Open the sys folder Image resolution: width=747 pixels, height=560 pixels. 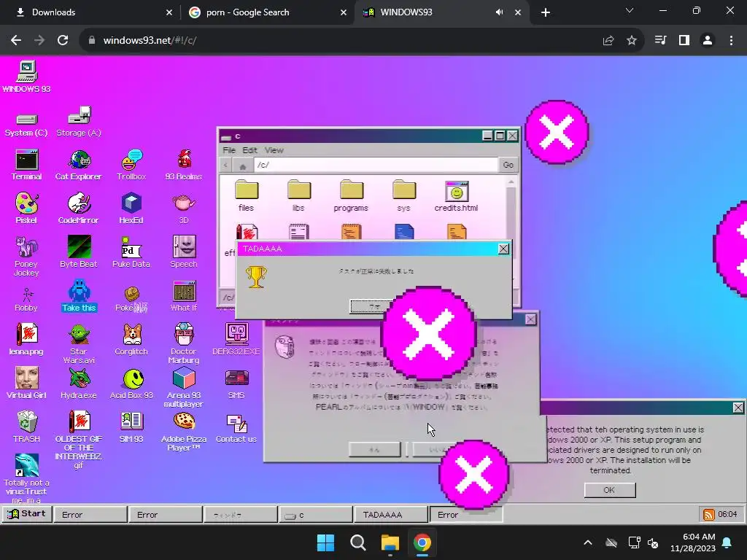pos(404,195)
